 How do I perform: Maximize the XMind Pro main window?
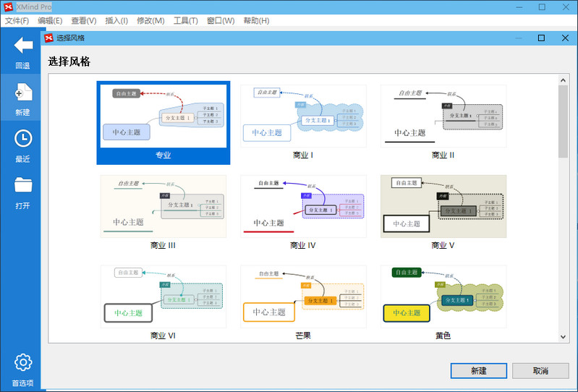[542, 7]
